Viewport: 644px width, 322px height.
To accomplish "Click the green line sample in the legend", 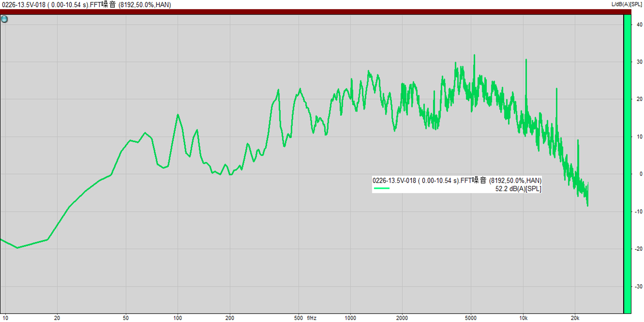I will point(381,189).
